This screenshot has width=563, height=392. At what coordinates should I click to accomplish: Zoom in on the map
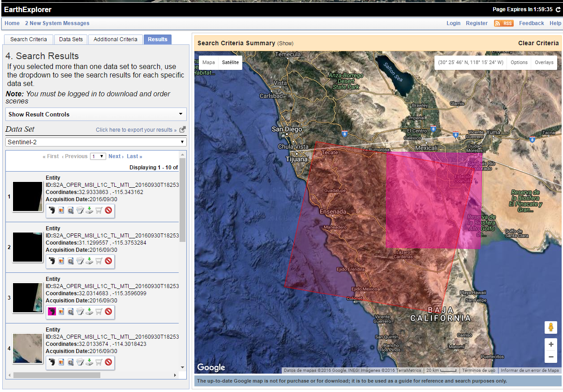point(551,345)
